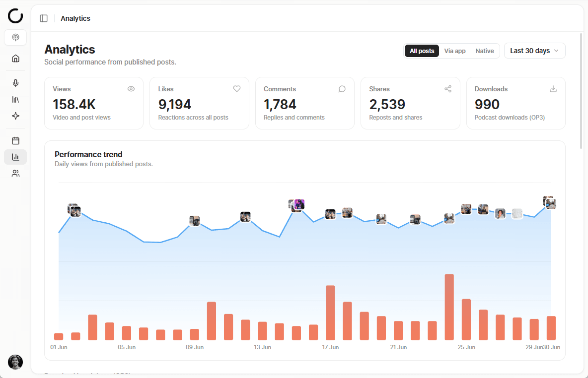Viewport: 588px width, 378px height.
Task: Click the Podcast downloads (OP3) caption
Action: click(510, 117)
